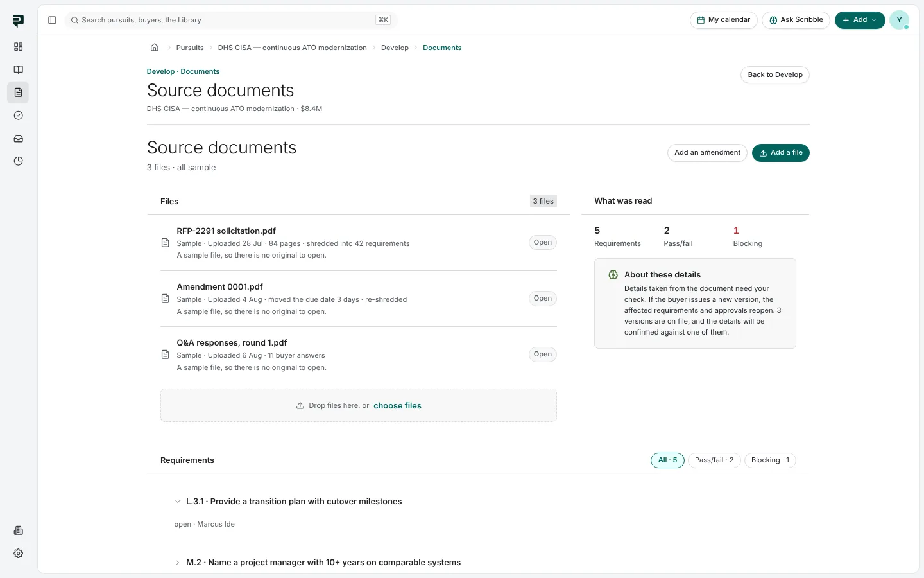
Task: Click the Back to Develop button
Action: 775,75
